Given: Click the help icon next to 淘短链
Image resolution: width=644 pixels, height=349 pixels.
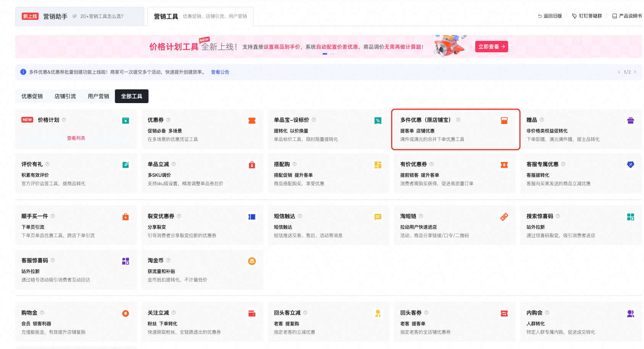Looking at the screenshot, I should click(421, 216).
